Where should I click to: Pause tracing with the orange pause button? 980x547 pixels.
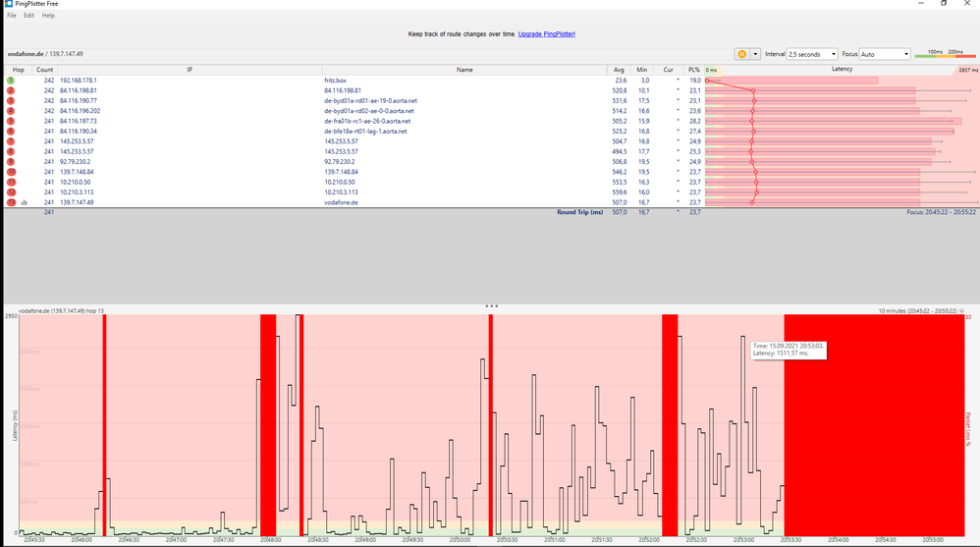[742, 54]
